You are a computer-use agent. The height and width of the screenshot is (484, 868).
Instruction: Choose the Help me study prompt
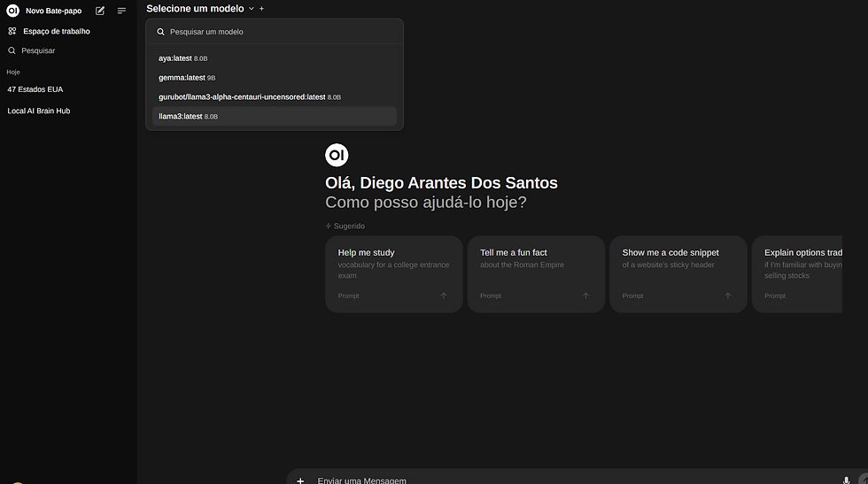393,274
